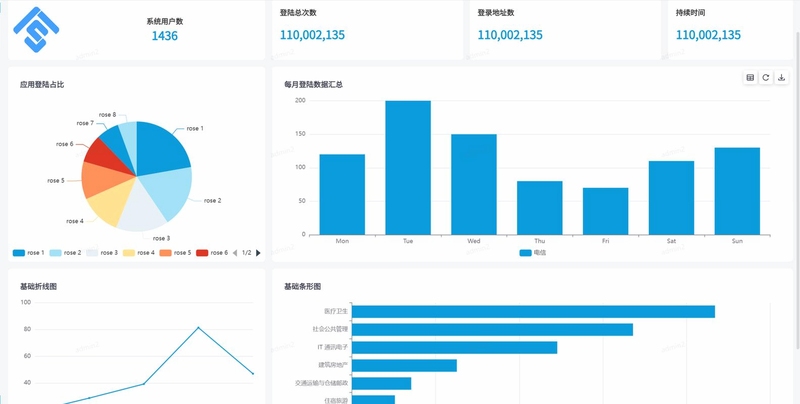Click the 登录地址数 value
This screenshot has width=800, height=404.
point(510,35)
